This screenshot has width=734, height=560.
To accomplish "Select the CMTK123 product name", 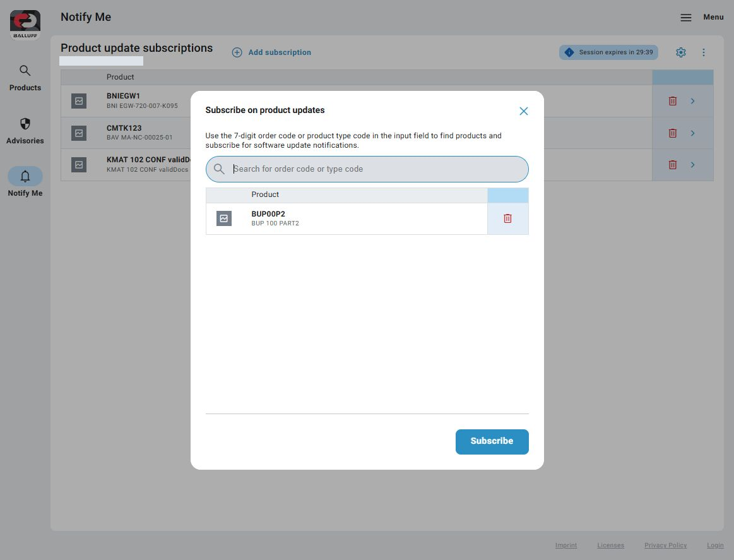I will [x=124, y=128].
